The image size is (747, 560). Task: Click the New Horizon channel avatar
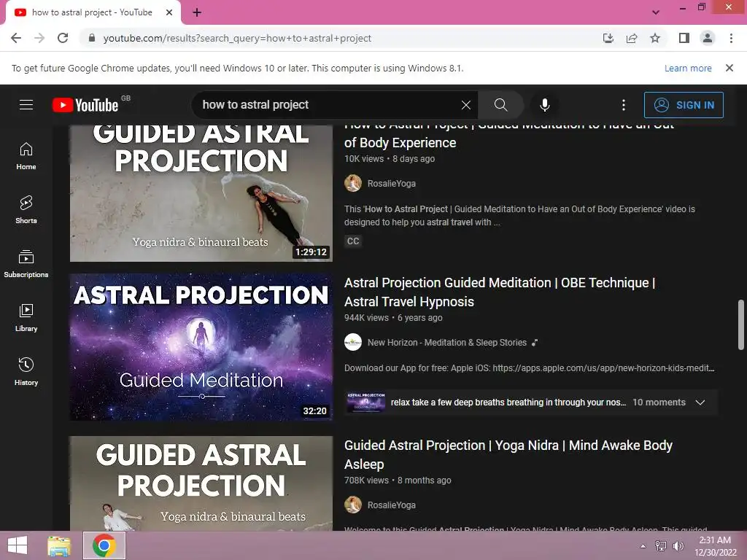coord(353,343)
